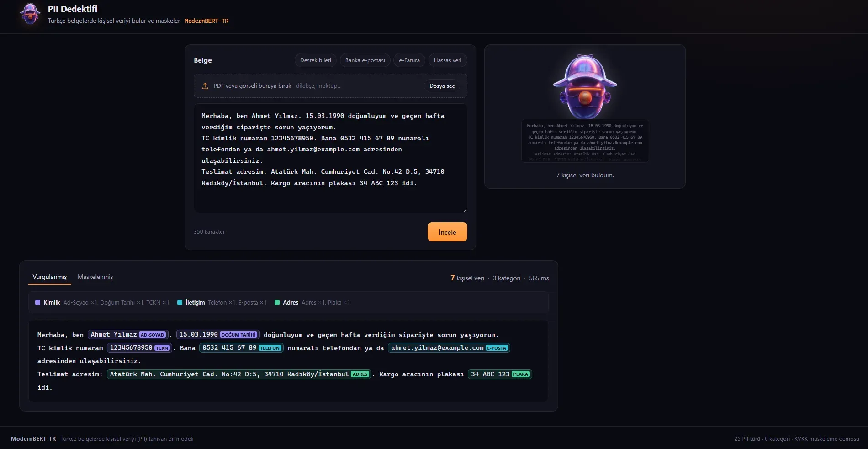Viewport: 868px width, 449px height.
Task: Click the purple Kimlik category swatch
Action: (38, 303)
